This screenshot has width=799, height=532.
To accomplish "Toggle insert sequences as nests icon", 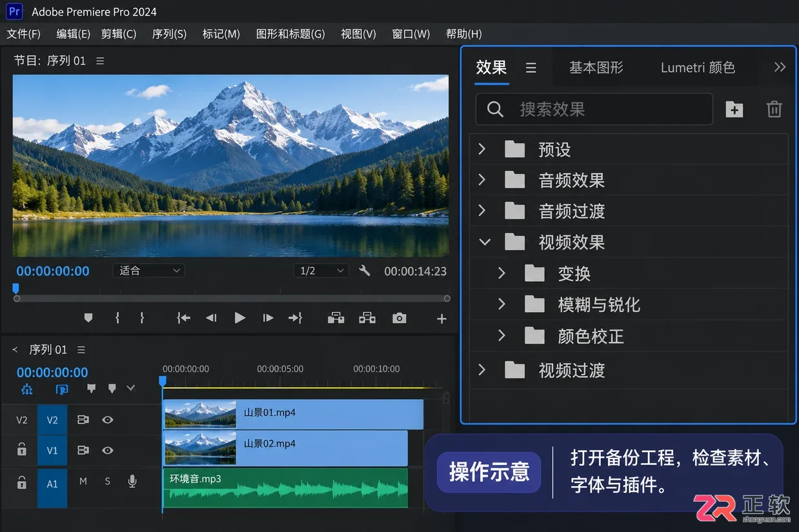I will 26,389.
